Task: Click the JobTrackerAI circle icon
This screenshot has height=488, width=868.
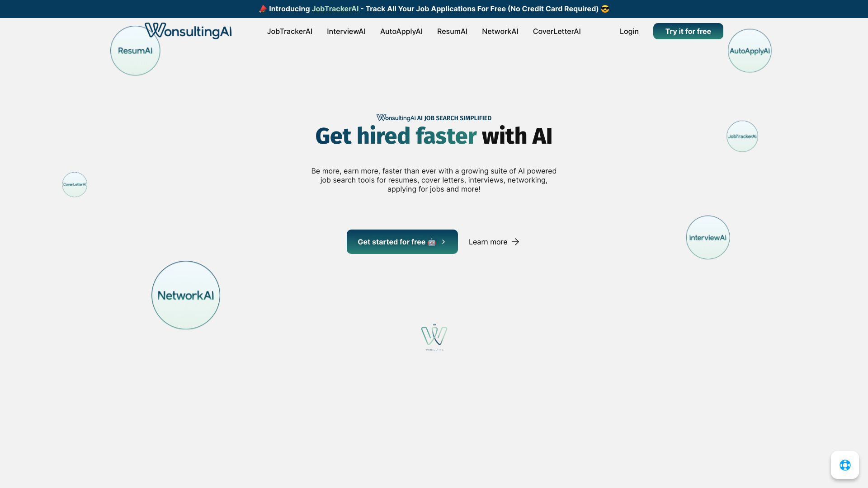Action: click(742, 136)
